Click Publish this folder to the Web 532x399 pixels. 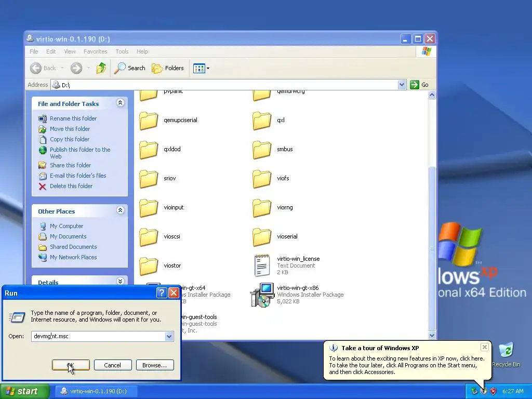(x=80, y=153)
